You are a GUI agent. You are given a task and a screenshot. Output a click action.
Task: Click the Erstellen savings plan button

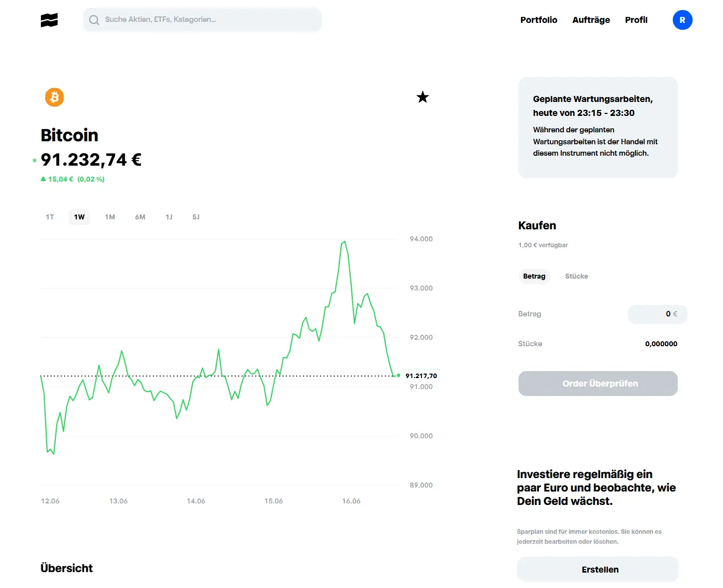tap(598, 569)
